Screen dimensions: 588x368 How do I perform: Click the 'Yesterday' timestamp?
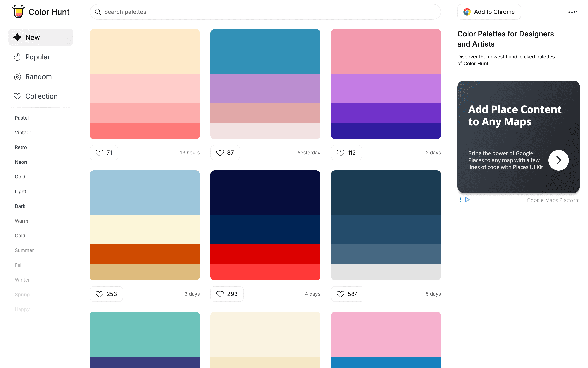309,153
